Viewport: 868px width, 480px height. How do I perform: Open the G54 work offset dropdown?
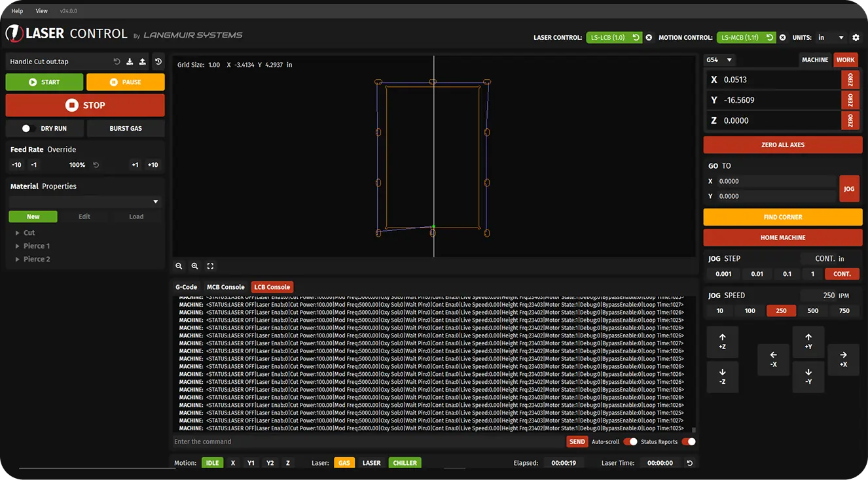(718, 60)
